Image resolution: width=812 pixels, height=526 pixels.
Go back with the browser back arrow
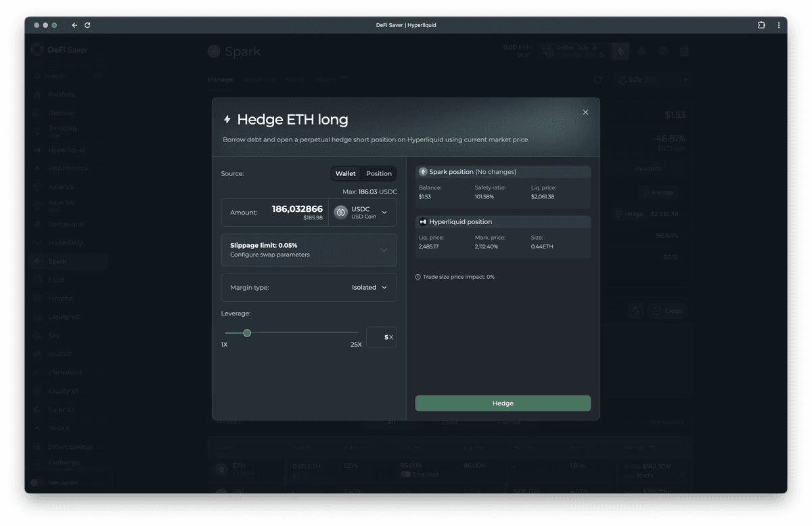click(x=74, y=25)
